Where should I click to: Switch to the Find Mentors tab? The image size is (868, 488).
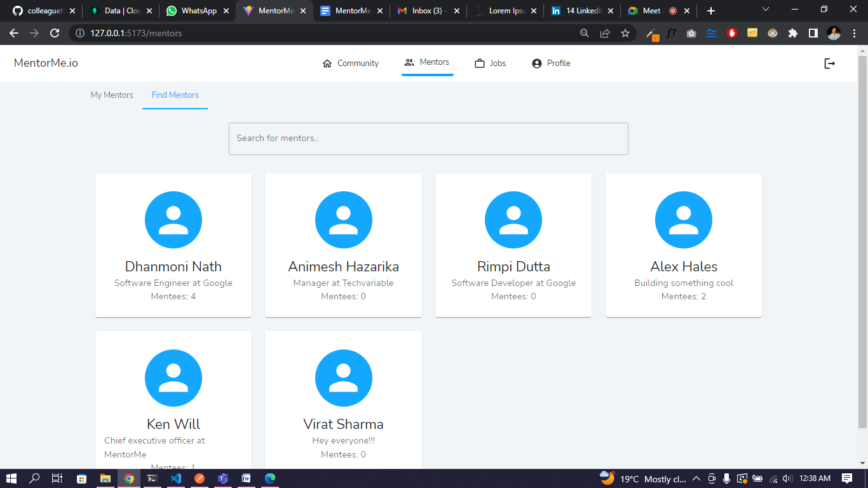tap(175, 95)
